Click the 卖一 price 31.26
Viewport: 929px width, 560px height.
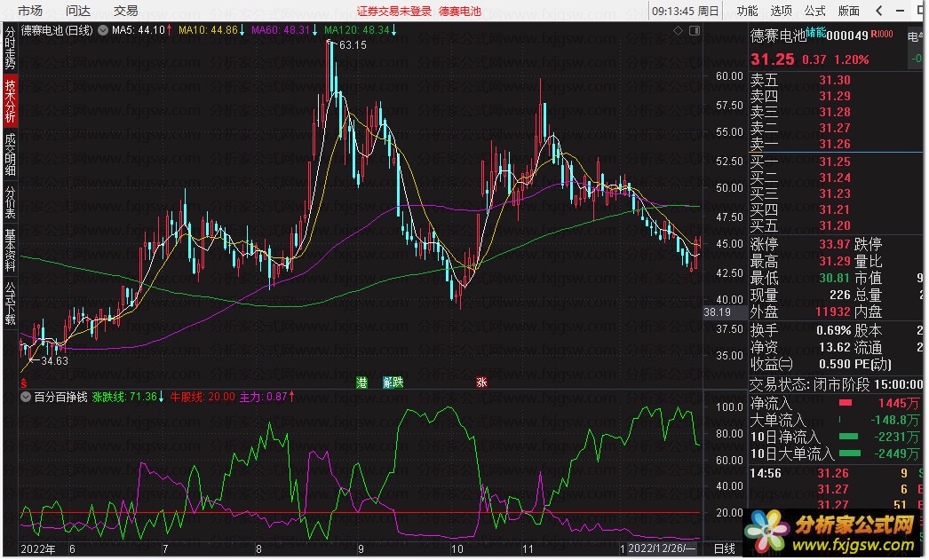(834, 144)
